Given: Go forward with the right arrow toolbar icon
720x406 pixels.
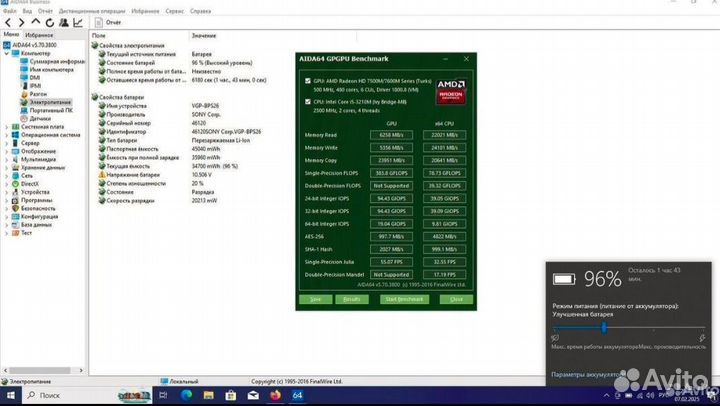Looking at the screenshot, I should tap(22, 22).
